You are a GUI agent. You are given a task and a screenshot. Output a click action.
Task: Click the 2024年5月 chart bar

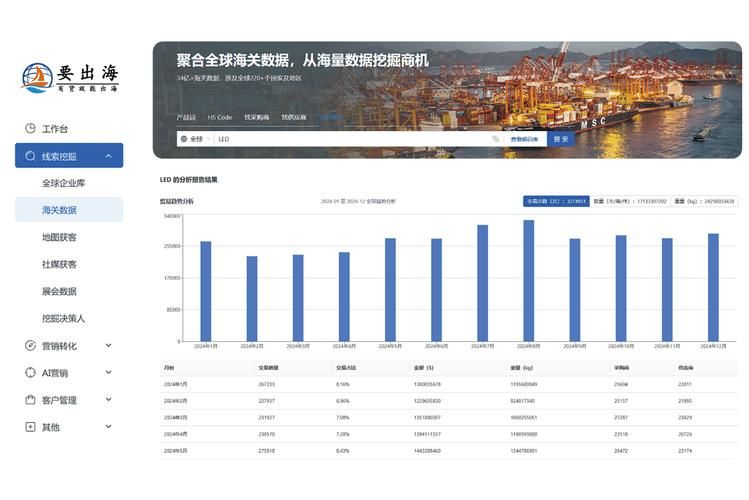[x=390, y=290]
